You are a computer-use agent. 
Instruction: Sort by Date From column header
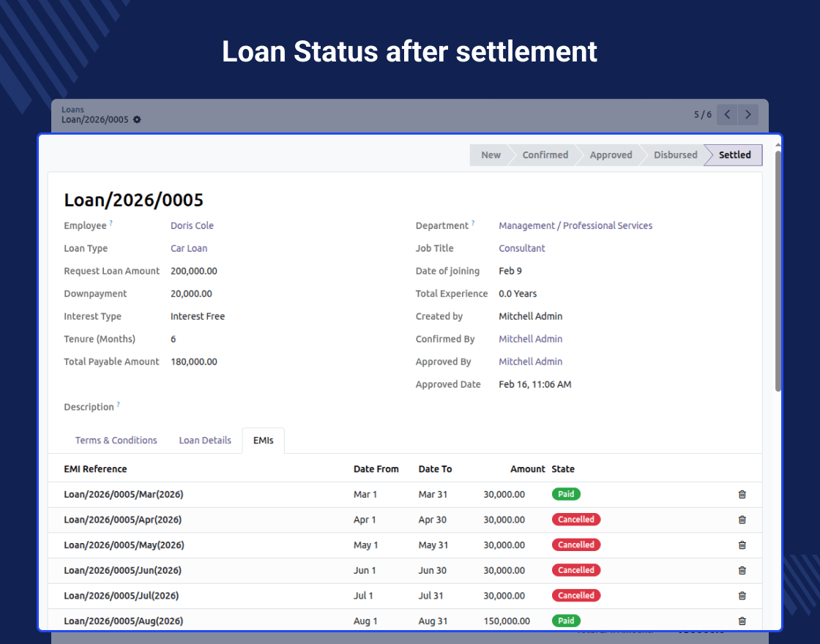pos(376,469)
